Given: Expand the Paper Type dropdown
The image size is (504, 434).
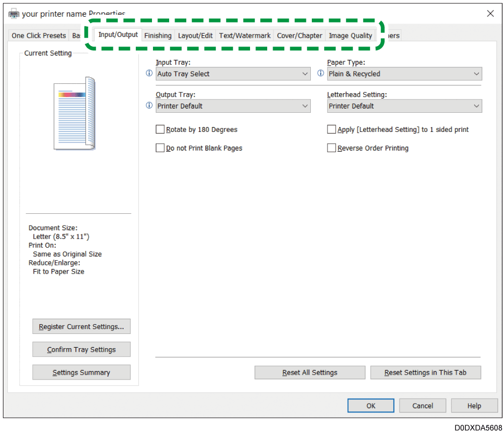Looking at the screenshot, I should 404,74.
